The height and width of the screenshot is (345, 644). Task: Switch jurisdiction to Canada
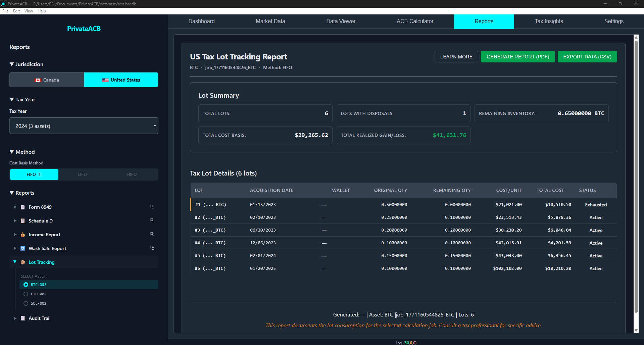coord(47,80)
